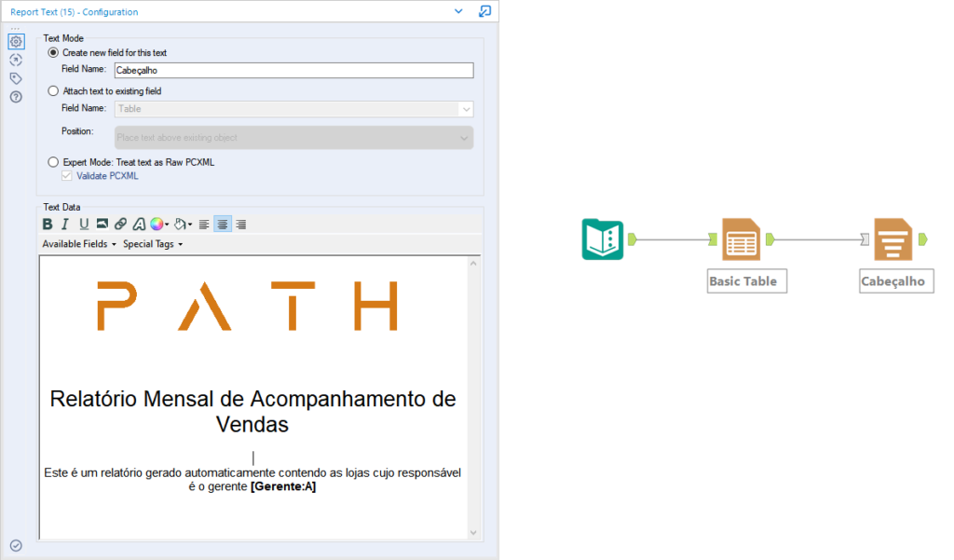The image size is (954, 560).
Task: Click the scroll down arrow of text editor
Action: point(473,533)
